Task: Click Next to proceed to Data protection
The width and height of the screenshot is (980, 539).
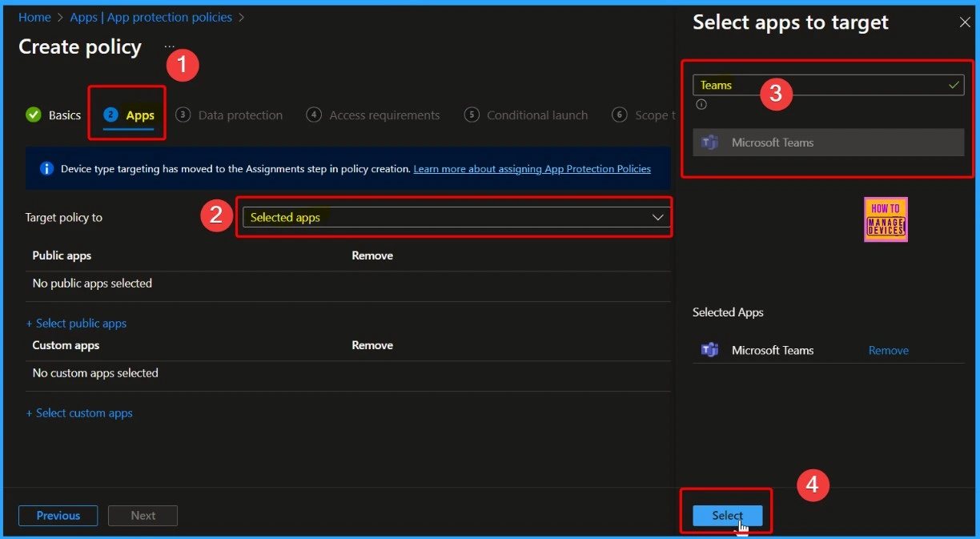Action: coord(143,516)
